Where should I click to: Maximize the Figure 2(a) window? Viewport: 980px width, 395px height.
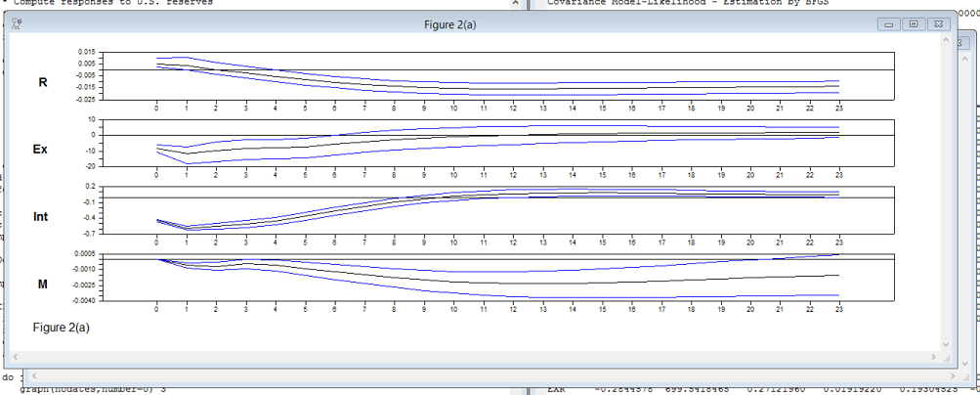tap(914, 24)
